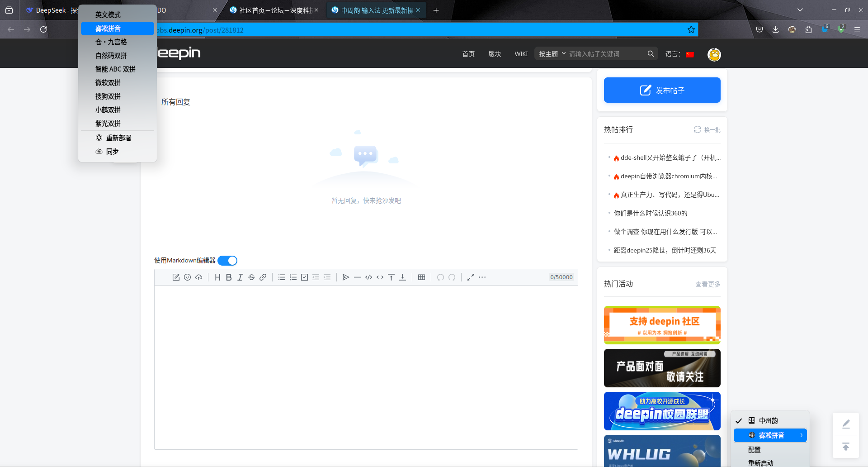Switch the editor to fullscreen mode

point(471,277)
